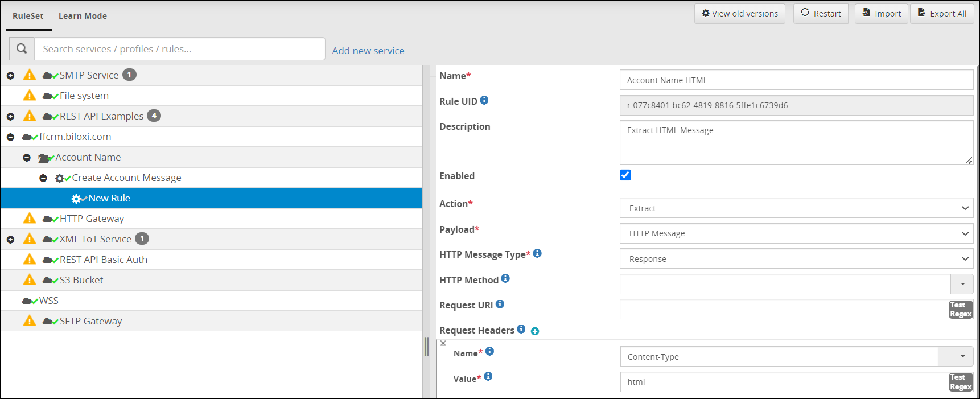Viewport: 980px width, 399px height.
Task: Click Test Regex for Request URI
Action: click(x=961, y=309)
